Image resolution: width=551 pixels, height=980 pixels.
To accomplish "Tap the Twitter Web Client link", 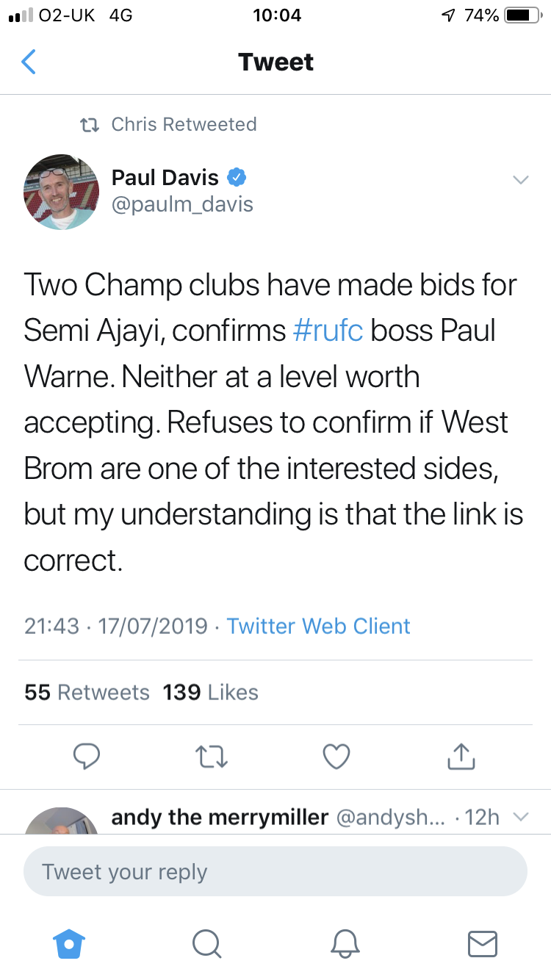I will (x=318, y=626).
